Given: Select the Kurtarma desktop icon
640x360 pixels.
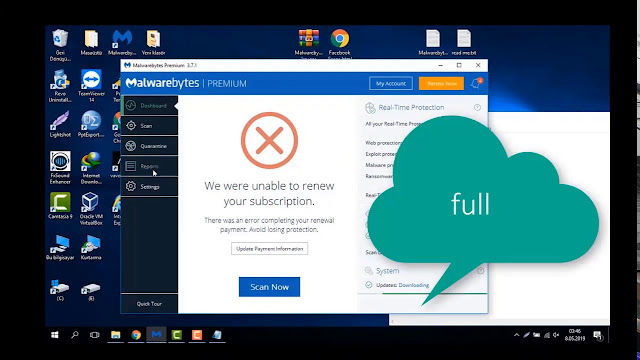Looking at the screenshot, I should point(91,247).
